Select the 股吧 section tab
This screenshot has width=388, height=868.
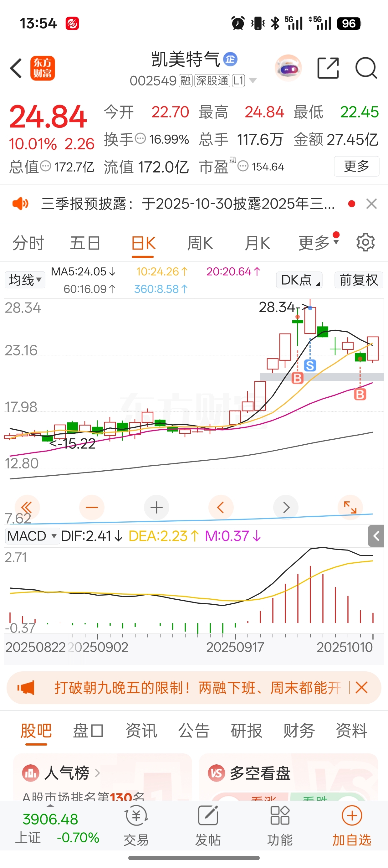click(36, 731)
